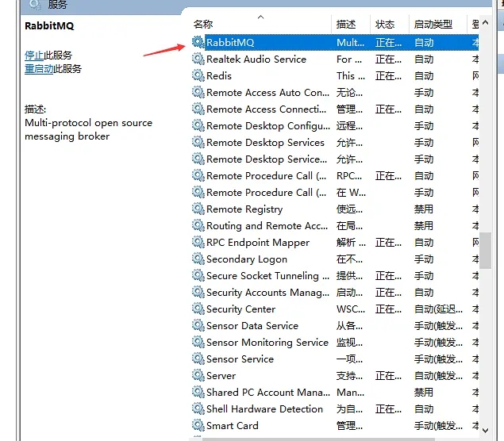Click the This ... description of Redis
The height and width of the screenshot is (441, 504).
point(351,76)
